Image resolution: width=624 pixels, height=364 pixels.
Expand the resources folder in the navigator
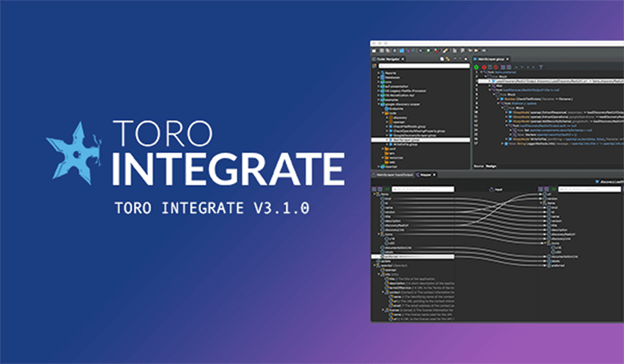383,158
